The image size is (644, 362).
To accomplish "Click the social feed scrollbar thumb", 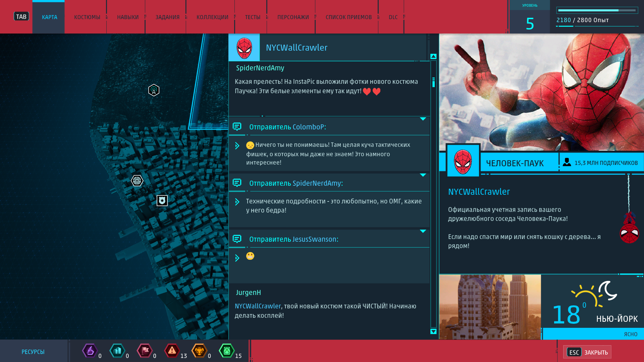I will pyautogui.click(x=433, y=82).
